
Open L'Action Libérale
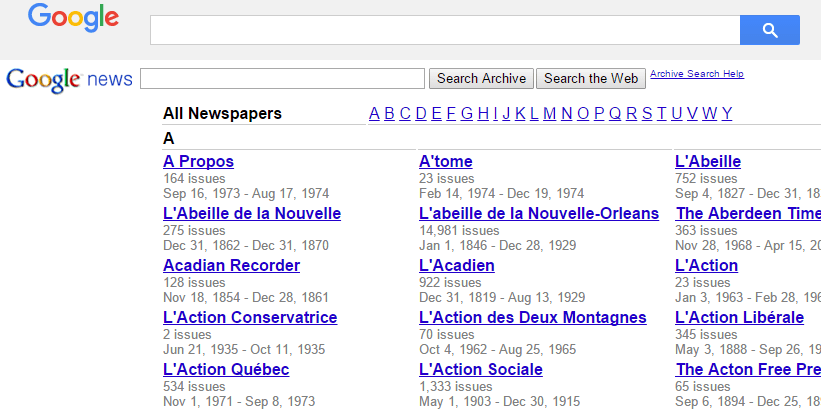tap(739, 317)
